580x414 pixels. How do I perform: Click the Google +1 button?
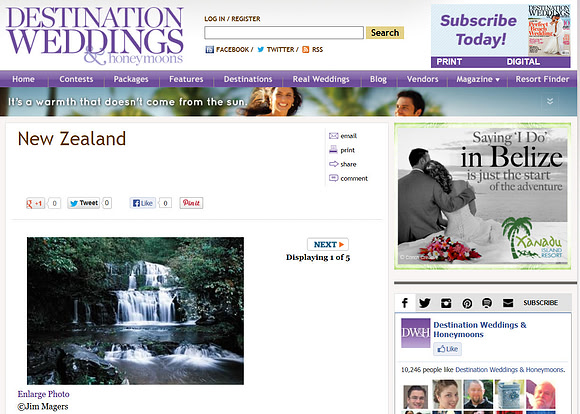tap(35, 203)
